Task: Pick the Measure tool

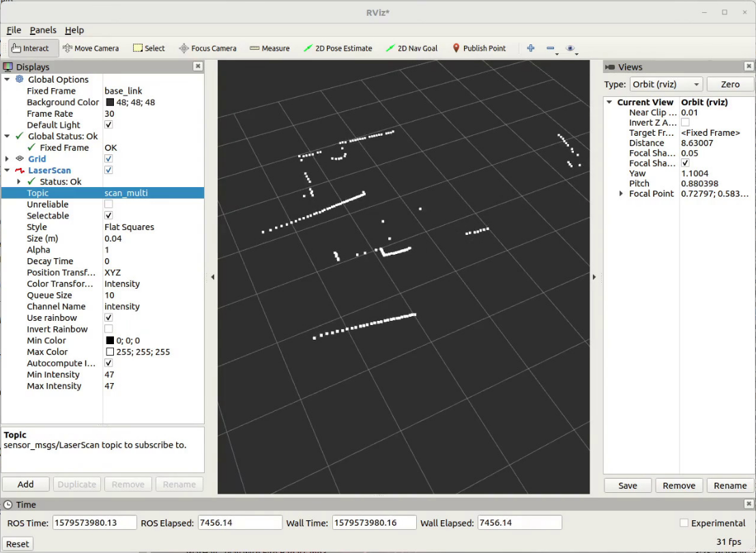Action: (x=270, y=48)
